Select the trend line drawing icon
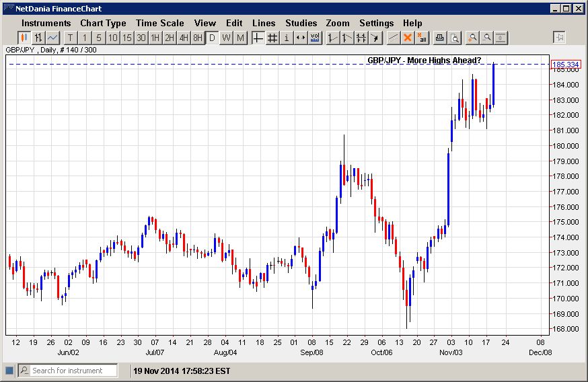Viewport: 588px width, 382px height. coord(394,38)
